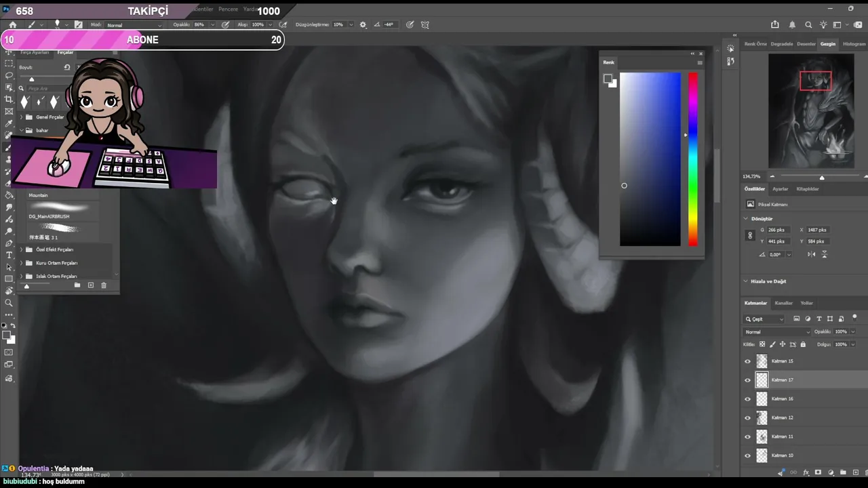Add a layer mask
Image resolution: width=868 pixels, height=488 pixels.
pos(818,472)
